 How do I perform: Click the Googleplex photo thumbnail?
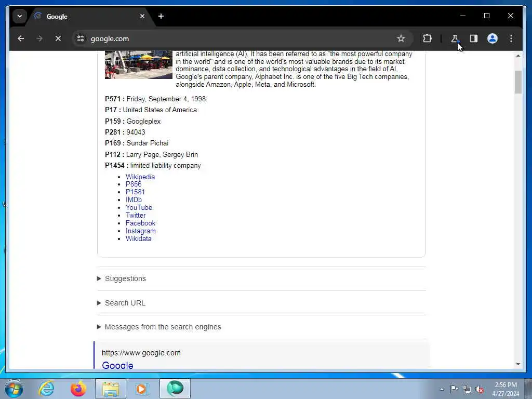tap(138, 65)
